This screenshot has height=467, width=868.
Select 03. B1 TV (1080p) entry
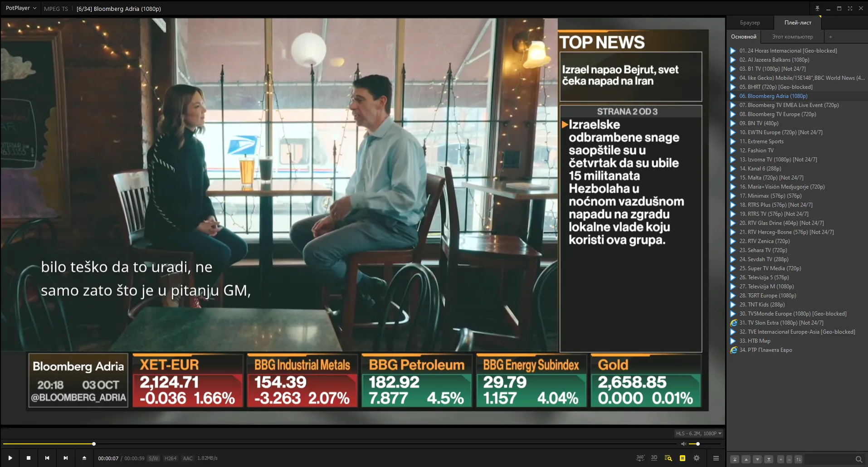(x=798, y=69)
